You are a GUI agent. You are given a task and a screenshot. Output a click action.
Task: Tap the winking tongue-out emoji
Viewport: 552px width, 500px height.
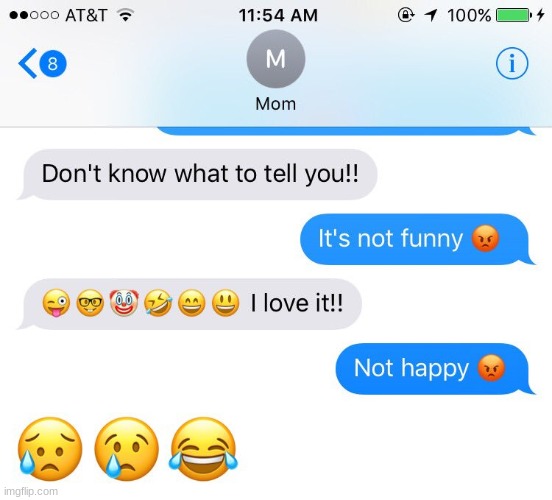click(56, 303)
